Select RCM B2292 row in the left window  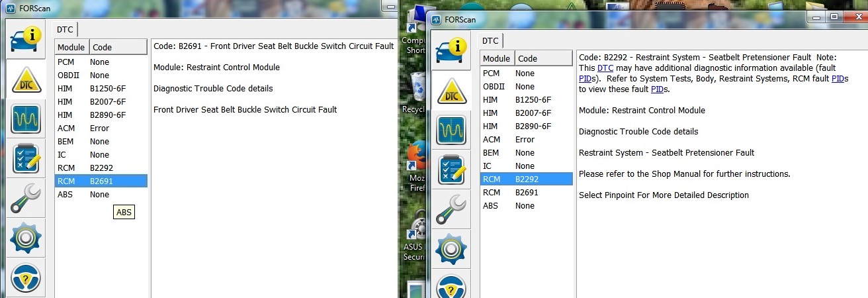pyautogui.click(x=101, y=168)
